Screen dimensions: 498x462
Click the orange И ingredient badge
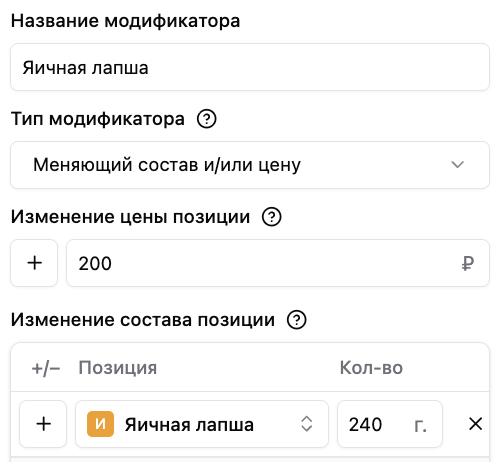100,424
